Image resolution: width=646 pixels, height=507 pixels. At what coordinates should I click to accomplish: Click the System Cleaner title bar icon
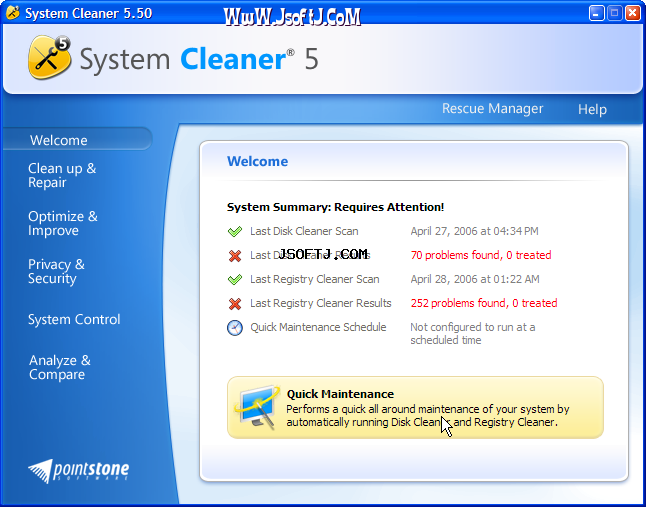pos(13,13)
